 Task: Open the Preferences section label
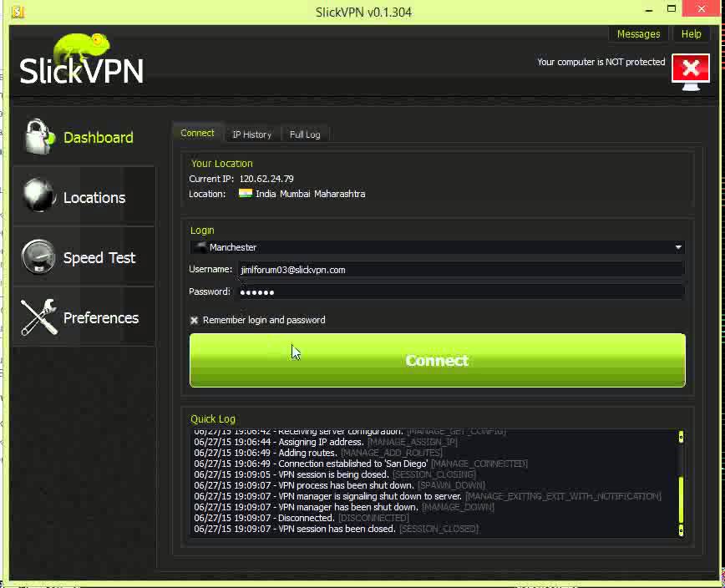click(101, 318)
